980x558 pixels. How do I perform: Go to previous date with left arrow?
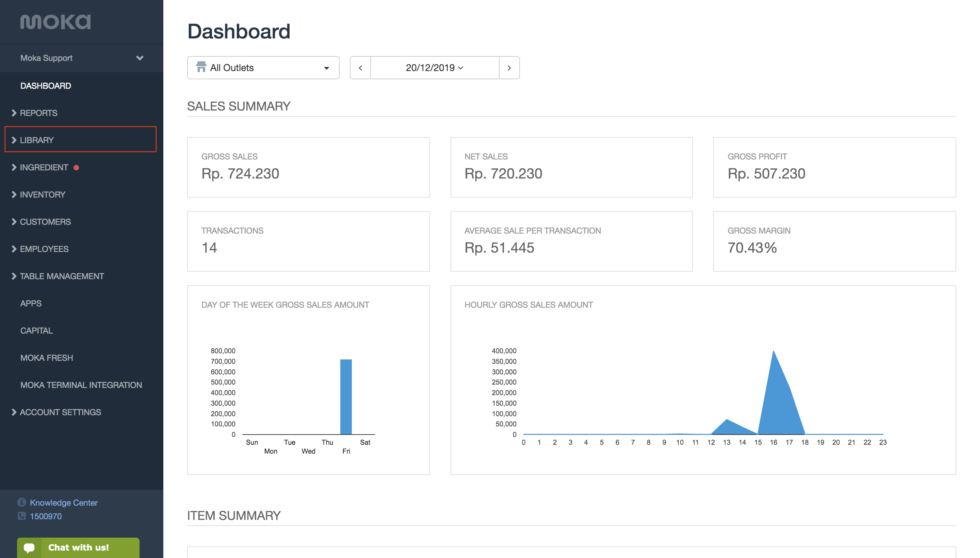pyautogui.click(x=360, y=68)
